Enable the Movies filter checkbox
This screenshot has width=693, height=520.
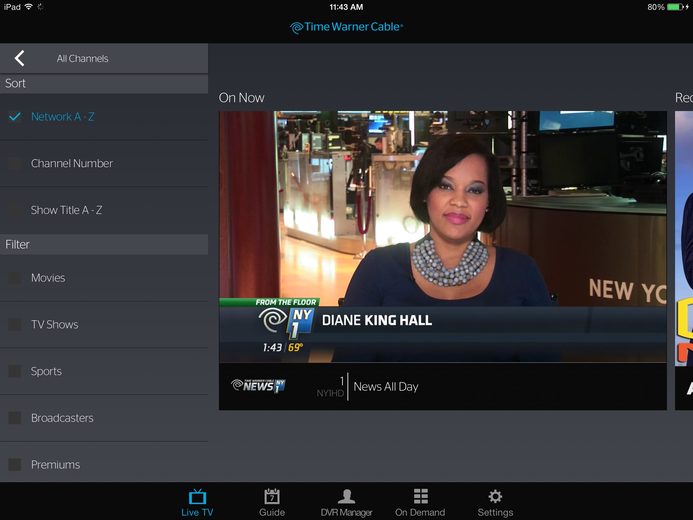(x=15, y=278)
